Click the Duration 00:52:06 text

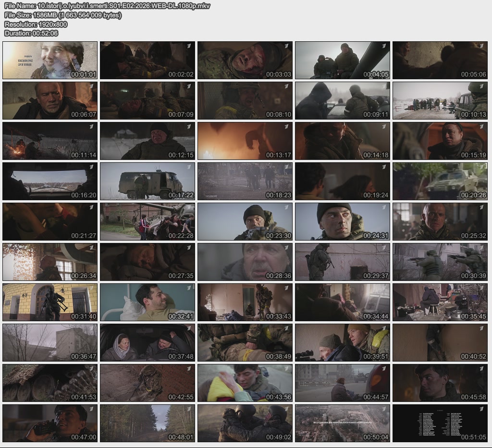point(31,33)
